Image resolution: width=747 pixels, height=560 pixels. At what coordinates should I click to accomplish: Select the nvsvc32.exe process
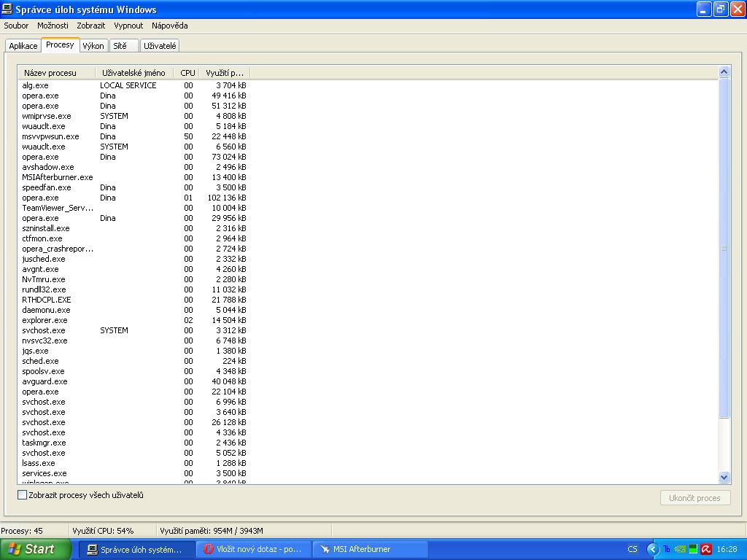(x=134, y=341)
